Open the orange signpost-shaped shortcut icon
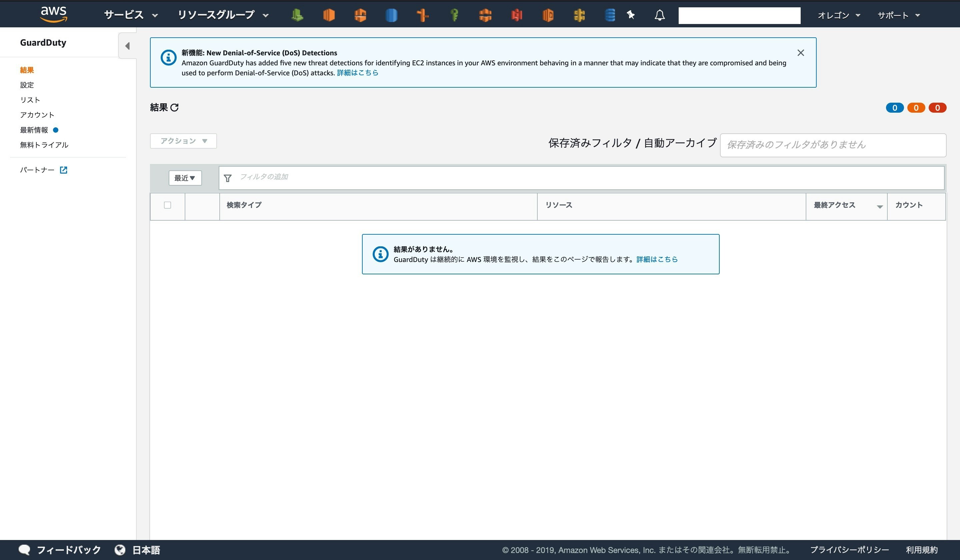The width and height of the screenshot is (960, 560). (422, 15)
